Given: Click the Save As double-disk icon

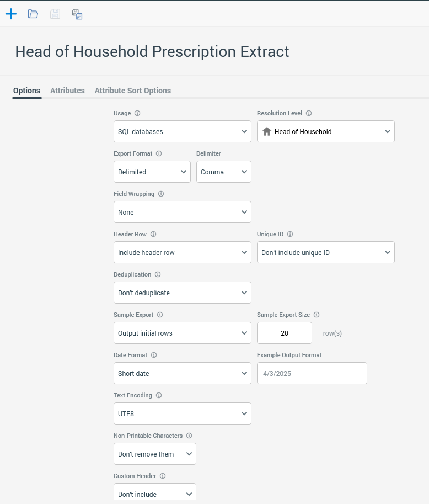Looking at the screenshot, I should [x=77, y=14].
